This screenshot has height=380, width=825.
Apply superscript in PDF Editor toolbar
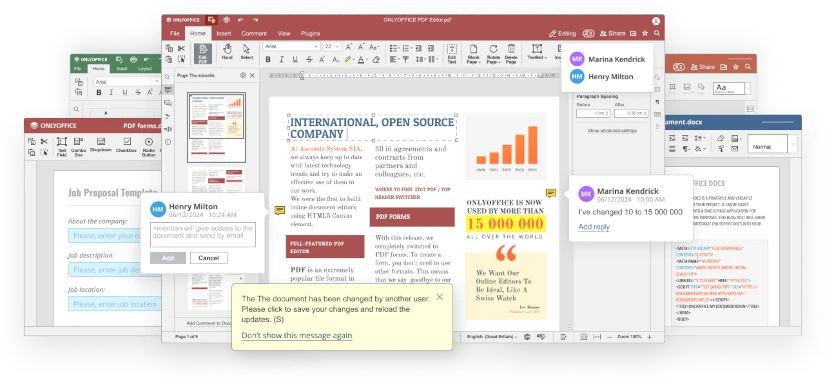tap(323, 60)
